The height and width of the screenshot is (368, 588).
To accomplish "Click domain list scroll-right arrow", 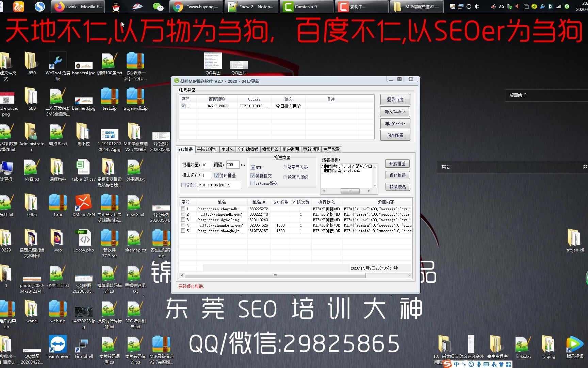I will click(x=409, y=275).
